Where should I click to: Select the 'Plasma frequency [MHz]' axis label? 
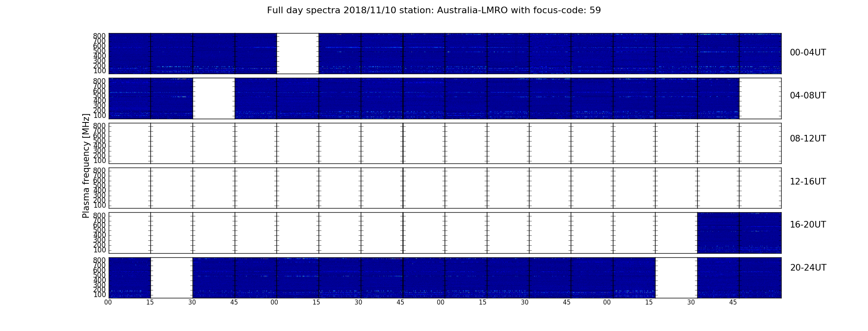[86, 165]
